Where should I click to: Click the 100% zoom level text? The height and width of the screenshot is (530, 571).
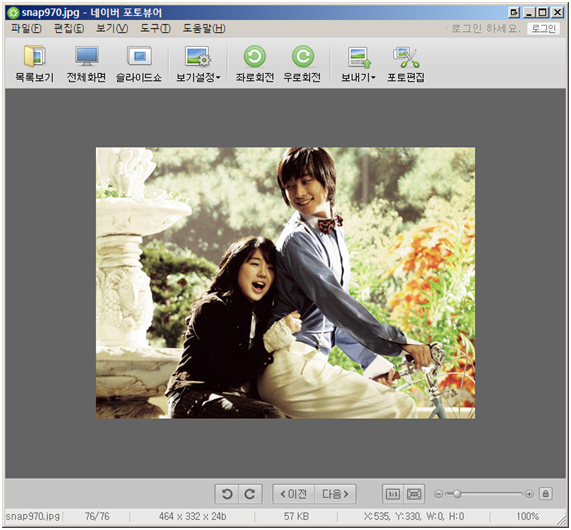[528, 516]
